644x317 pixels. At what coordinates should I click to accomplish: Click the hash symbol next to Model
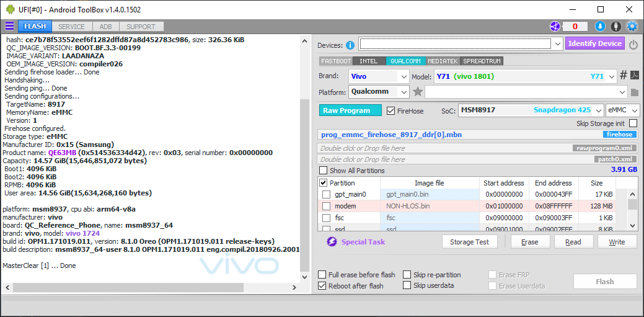coord(624,76)
